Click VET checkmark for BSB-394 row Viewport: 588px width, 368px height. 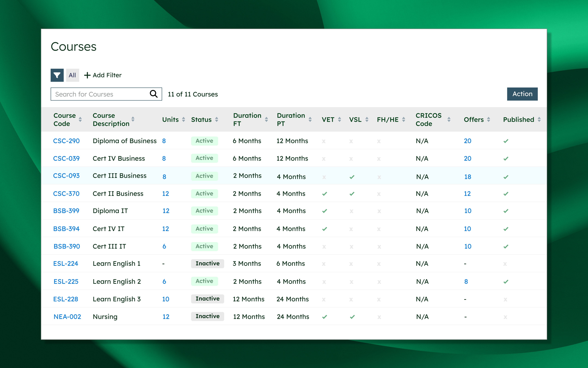pyautogui.click(x=324, y=229)
